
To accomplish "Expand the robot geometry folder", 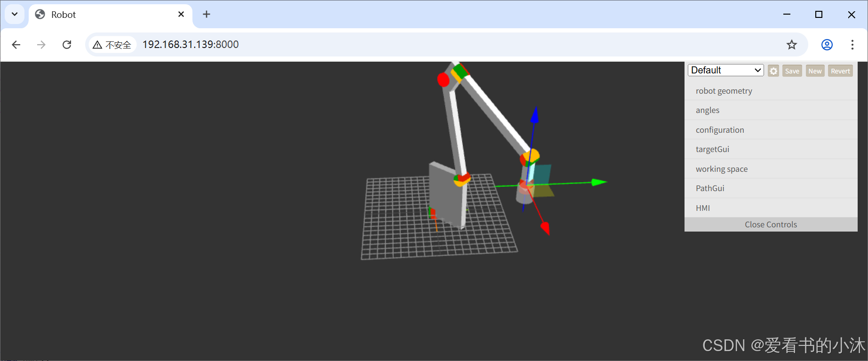I will click(x=771, y=91).
